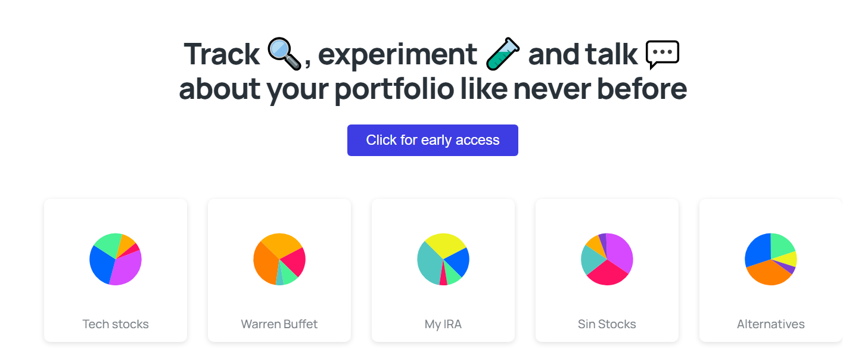Click the pink slice in Sin Stocks pie
The width and height of the screenshot is (868, 358).
(608, 274)
